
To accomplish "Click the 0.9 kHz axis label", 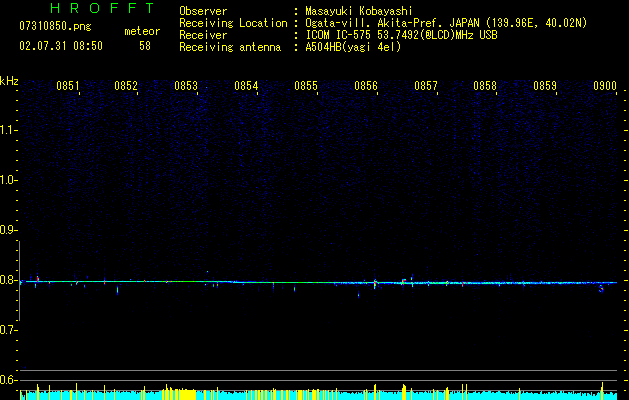I will coord(8,230).
